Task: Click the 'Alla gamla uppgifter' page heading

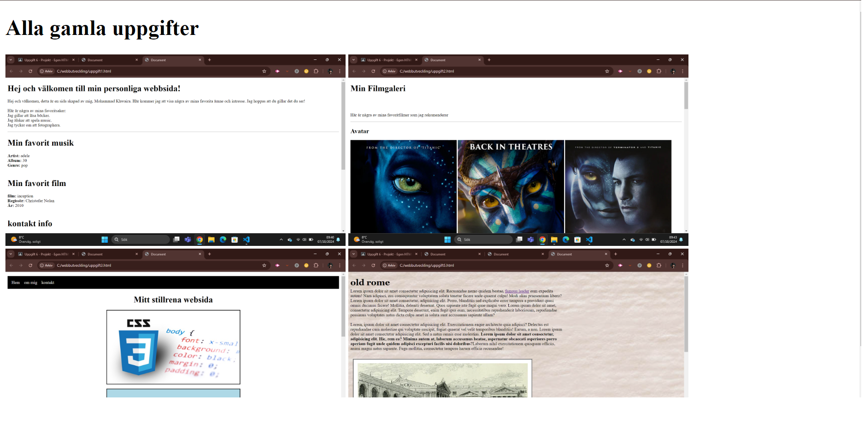Action: click(x=102, y=29)
